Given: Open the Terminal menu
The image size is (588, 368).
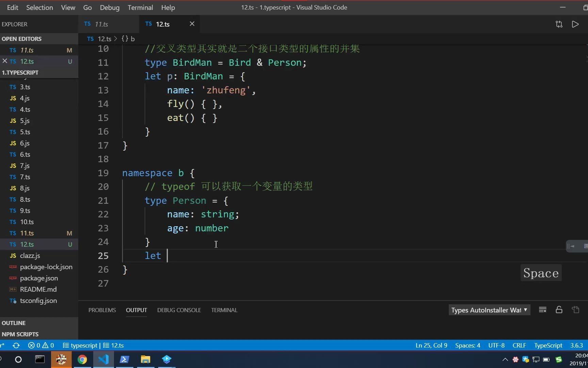Looking at the screenshot, I should [140, 7].
